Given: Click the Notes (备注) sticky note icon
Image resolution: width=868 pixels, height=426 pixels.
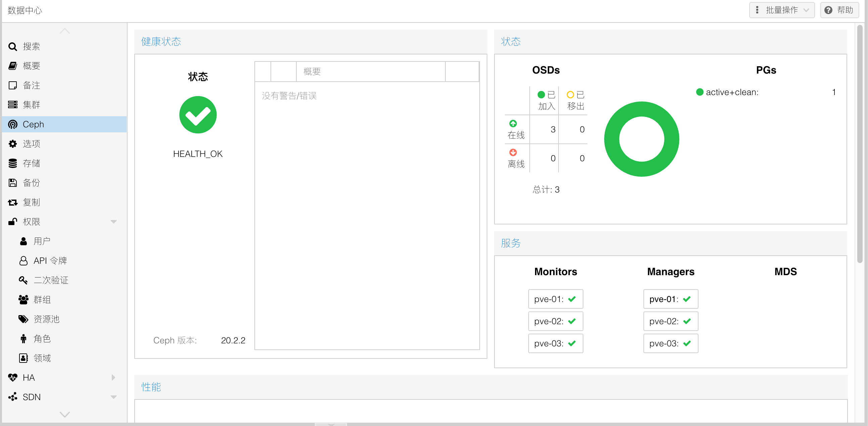Looking at the screenshot, I should pyautogui.click(x=12, y=85).
